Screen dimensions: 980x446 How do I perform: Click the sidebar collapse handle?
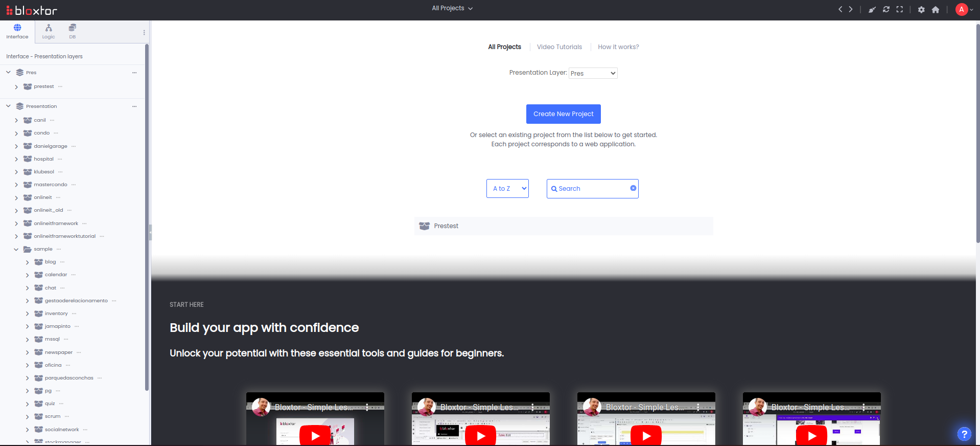(x=150, y=233)
